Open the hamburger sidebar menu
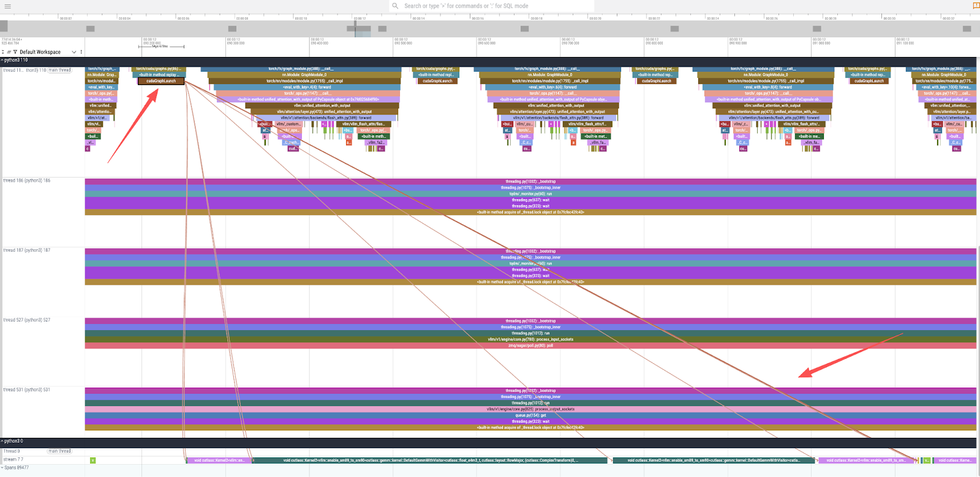This screenshot has height=477, width=980. click(x=7, y=6)
